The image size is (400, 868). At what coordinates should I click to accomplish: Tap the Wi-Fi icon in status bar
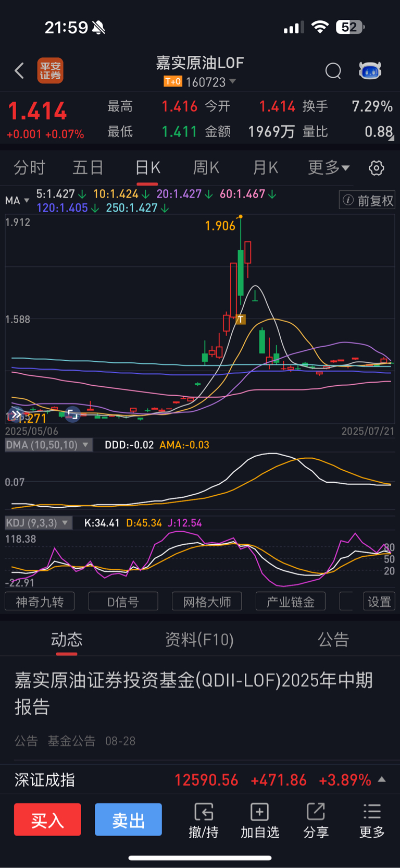click(320, 27)
